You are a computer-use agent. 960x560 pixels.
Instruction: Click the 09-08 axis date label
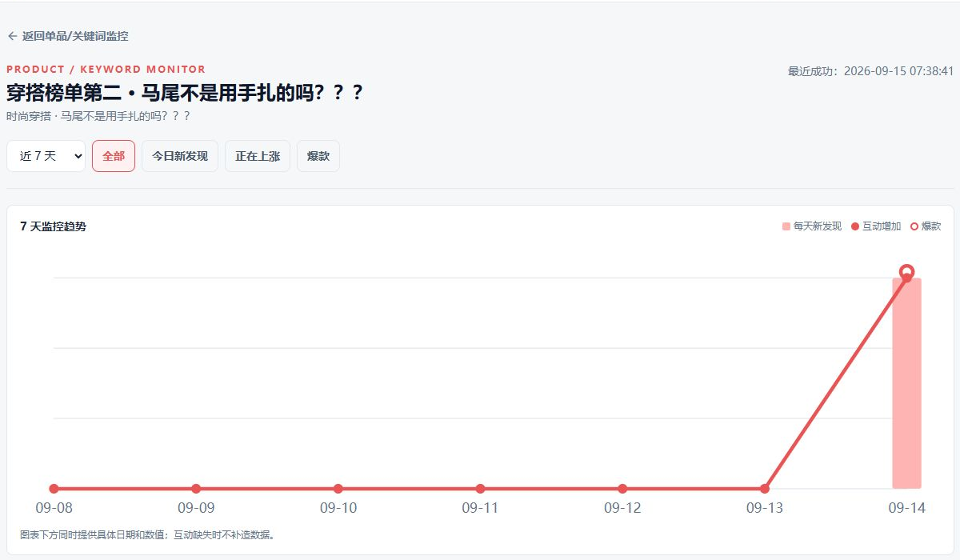(54, 508)
